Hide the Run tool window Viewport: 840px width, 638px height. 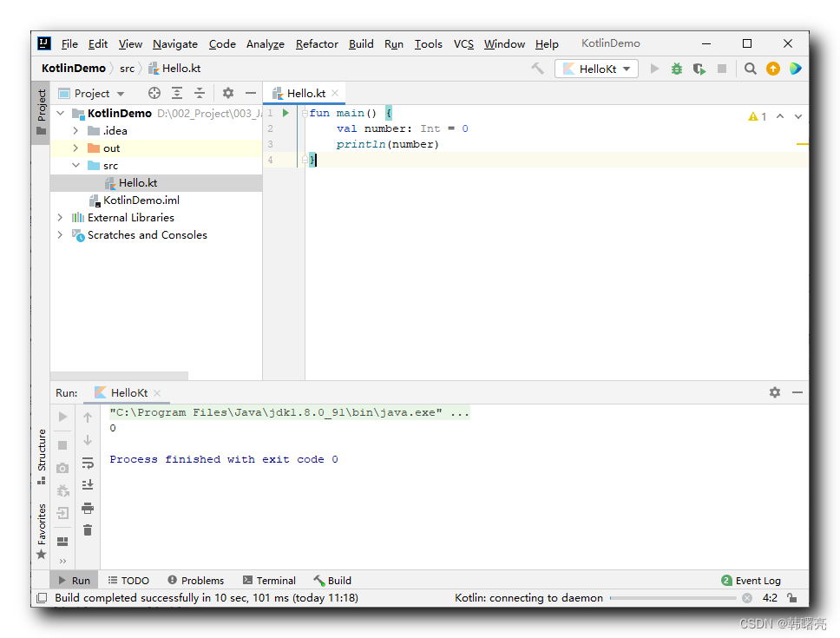[797, 392]
